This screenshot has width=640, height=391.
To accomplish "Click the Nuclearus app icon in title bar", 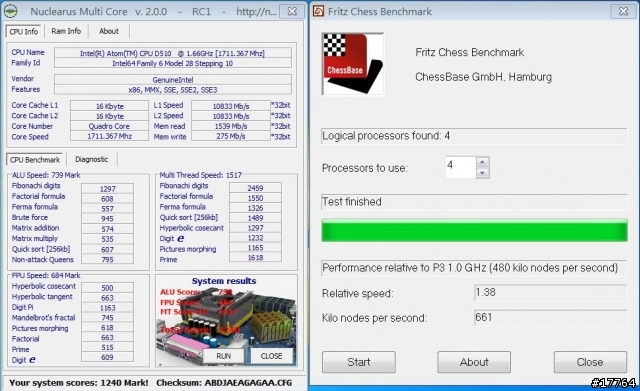I will [x=11, y=11].
